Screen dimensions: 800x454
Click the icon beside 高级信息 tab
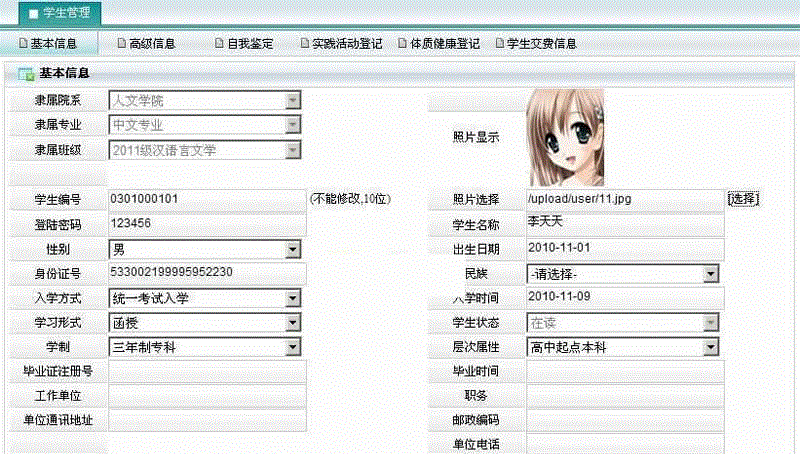pos(122,44)
